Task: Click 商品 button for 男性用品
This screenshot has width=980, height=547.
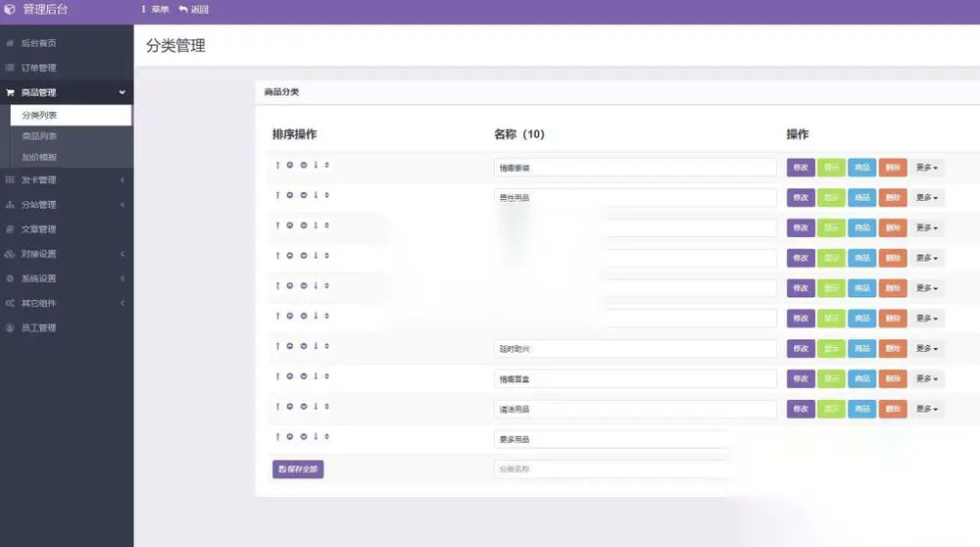Action: pyautogui.click(x=861, y=198)
